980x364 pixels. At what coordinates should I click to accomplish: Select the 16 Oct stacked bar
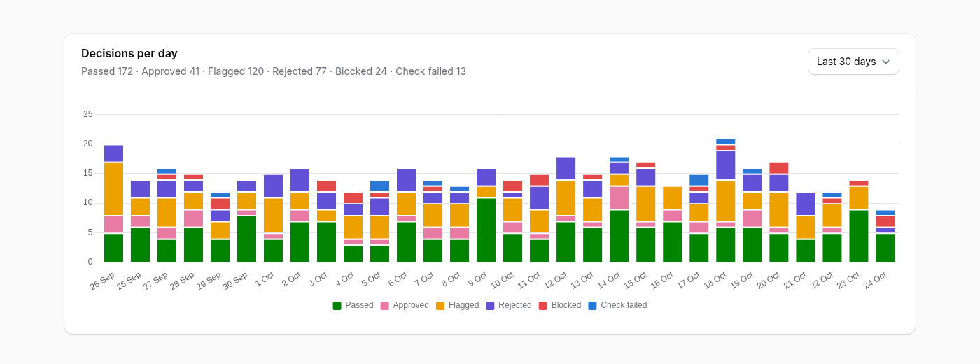coord(673,224)
